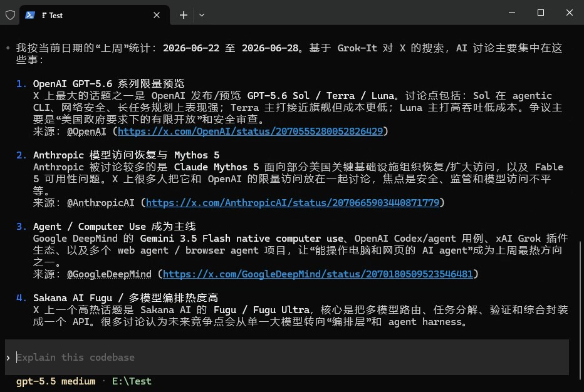Click the PowerShell icon on Test tab
Screen dimensions: 584x392
(30, 15)
